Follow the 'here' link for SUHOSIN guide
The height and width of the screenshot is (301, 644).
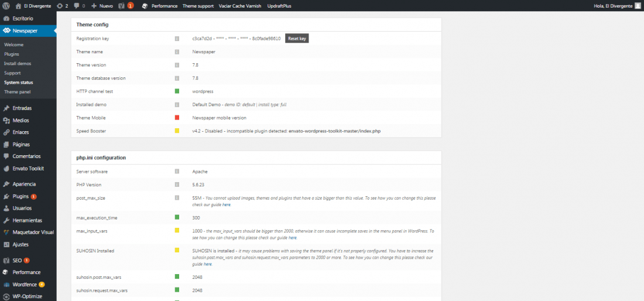(208, 265)
